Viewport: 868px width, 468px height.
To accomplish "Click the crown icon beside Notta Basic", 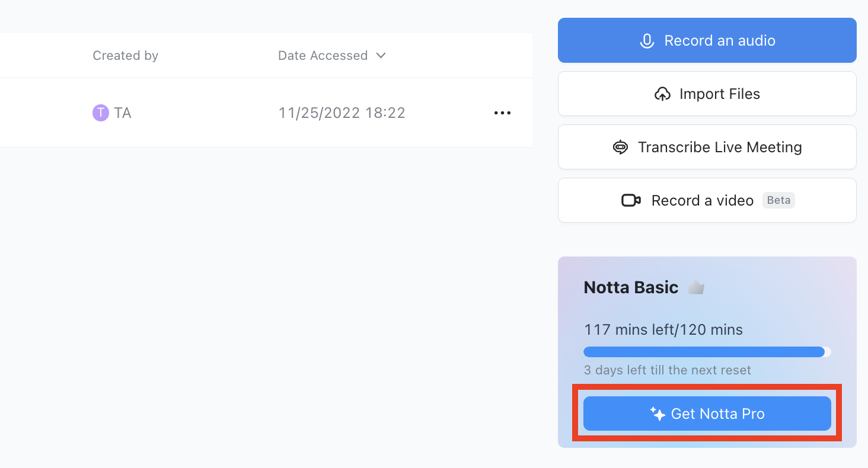I will pyautogui.click(x=696, y=288).
